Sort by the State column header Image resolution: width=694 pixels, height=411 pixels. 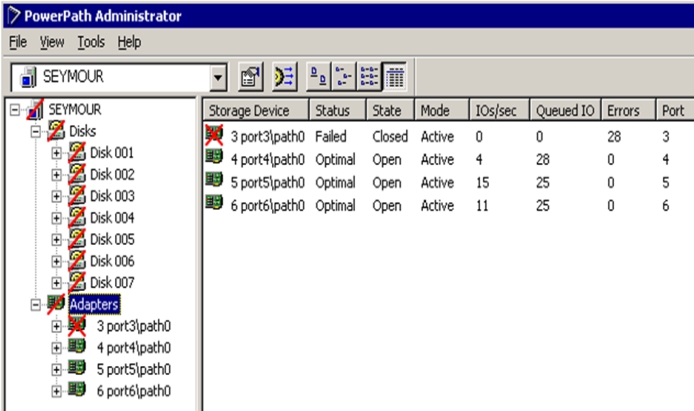point(390,111)
